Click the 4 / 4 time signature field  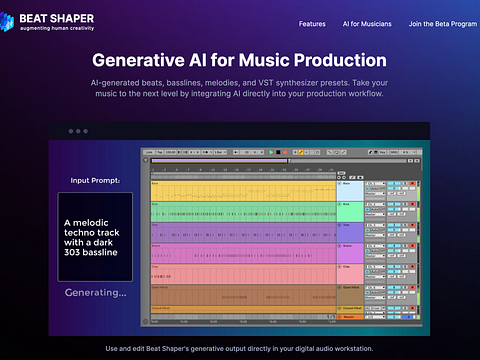point(195,152)
